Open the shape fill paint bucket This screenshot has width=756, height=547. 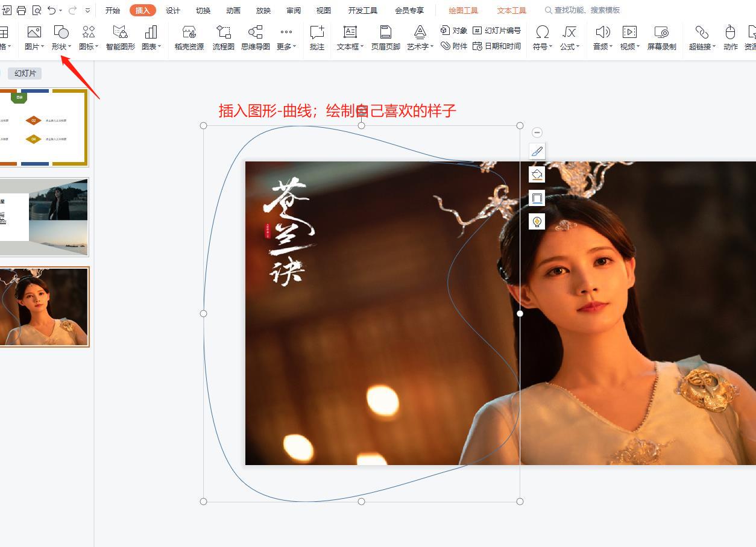coord(537,175)
